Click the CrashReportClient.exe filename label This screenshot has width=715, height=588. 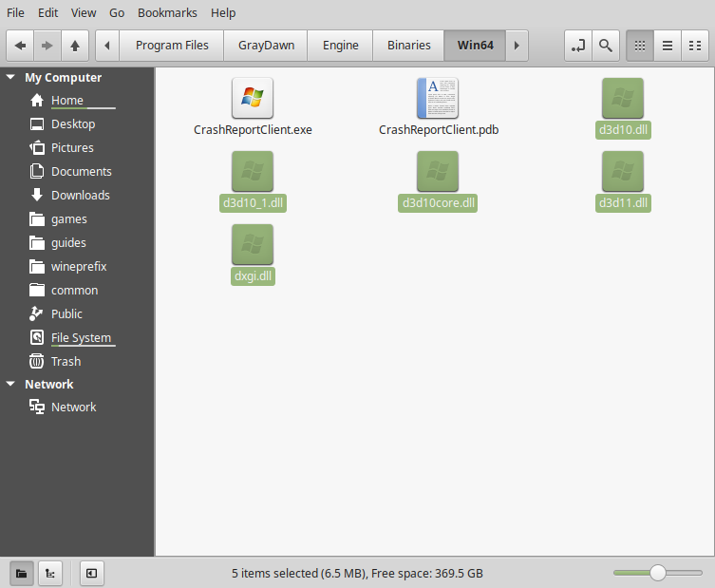tap(253, 130)
